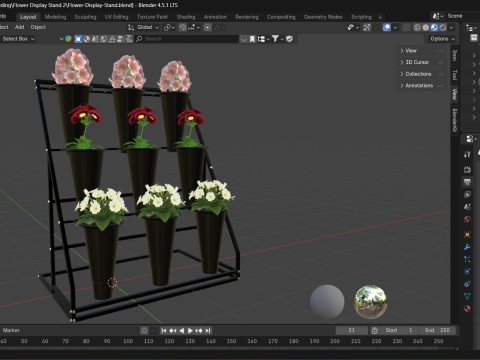Click the shield icon beside outliner filter
This screenshot has width=480, height=360.
(289, 39)
